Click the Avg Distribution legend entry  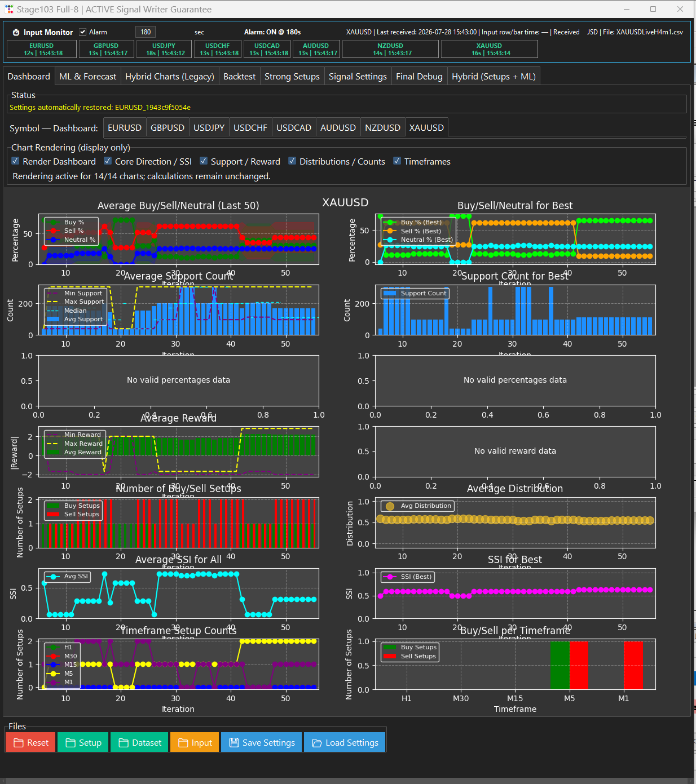(417, 506)
